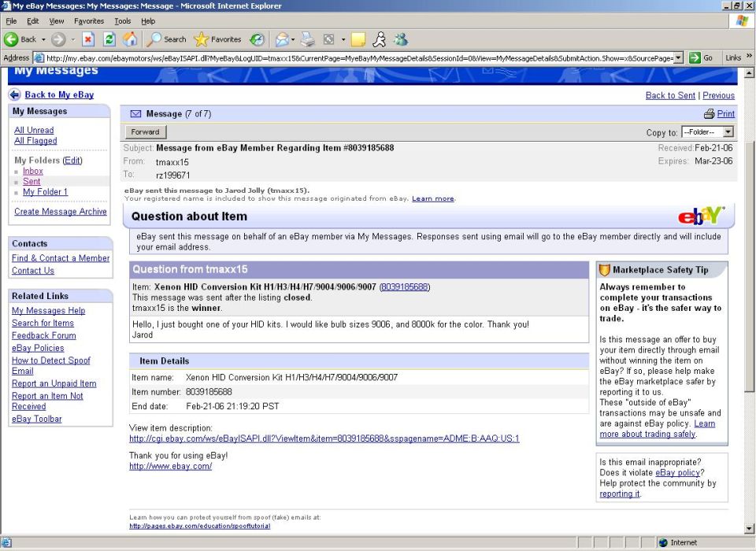
Task: Click the green Refresh page icon
Action: (x=109, y=39)
